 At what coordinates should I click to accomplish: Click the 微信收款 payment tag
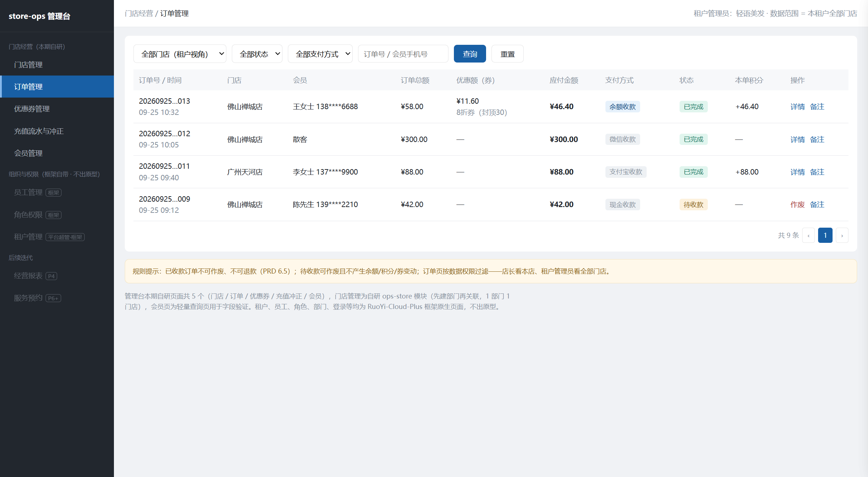click(x=622, y=139)
